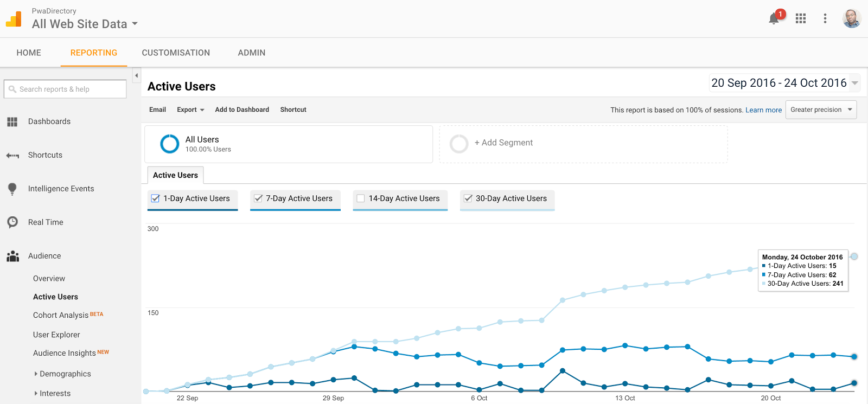The width and height of the screenshot is (868, 404).
Task: Click the Intelligence Events lightbulb icon
Action: pyautogui.click(x=12, y=189)
